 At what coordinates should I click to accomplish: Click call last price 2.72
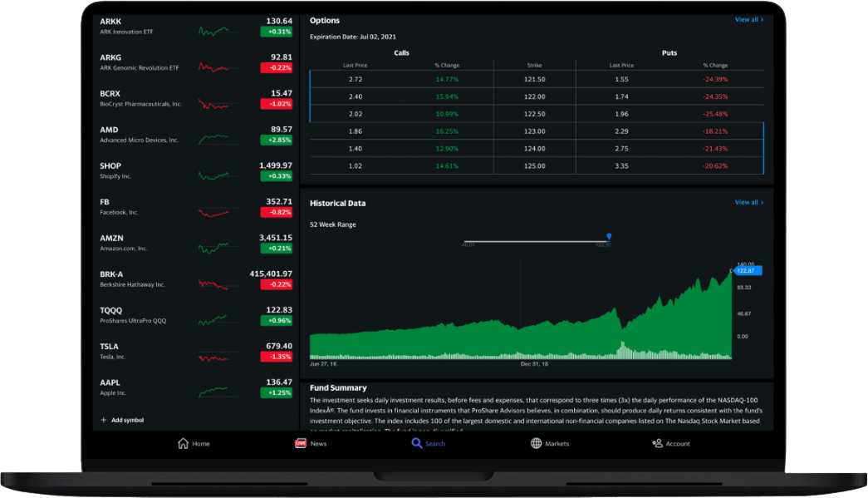(356, 79)
